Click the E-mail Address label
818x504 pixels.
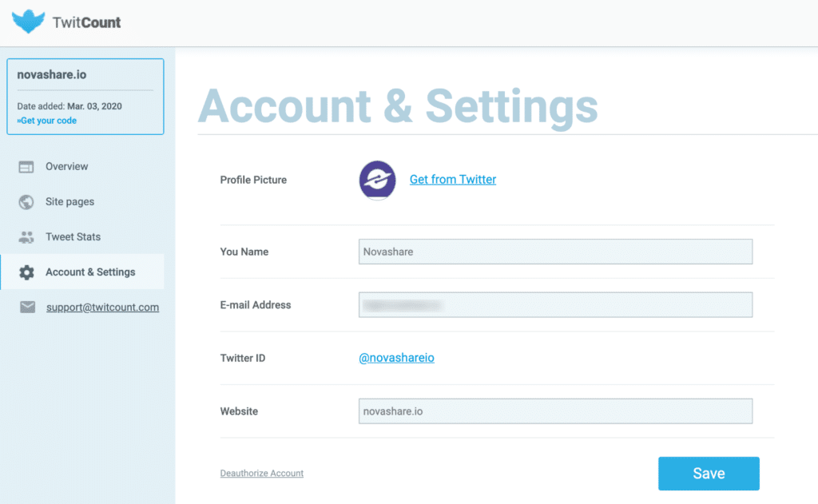click(256, 305)
